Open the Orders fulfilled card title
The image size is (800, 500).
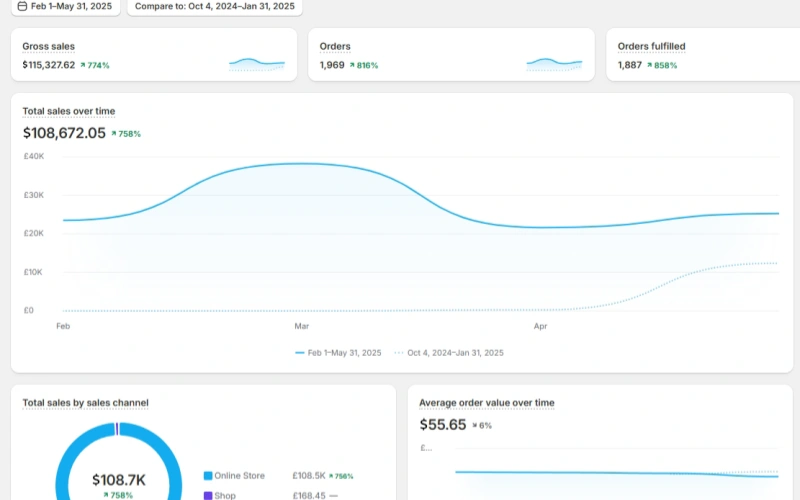click(651, 46)
